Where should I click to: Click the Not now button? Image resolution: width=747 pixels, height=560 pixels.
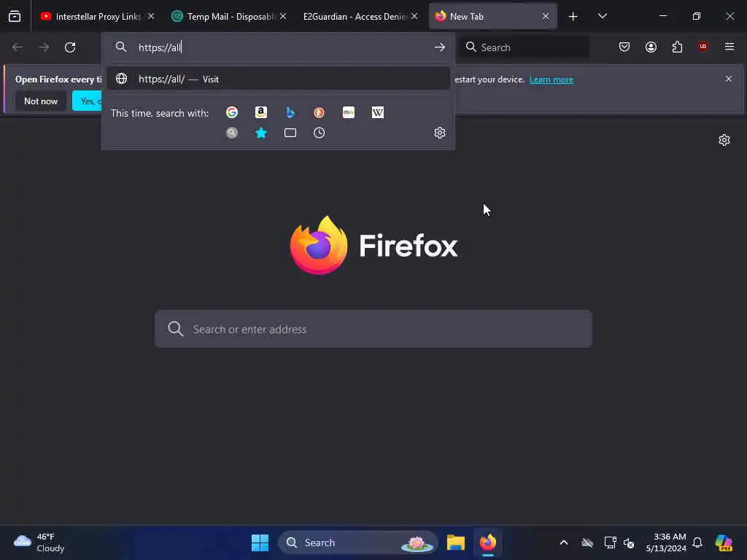click(41, 101)
